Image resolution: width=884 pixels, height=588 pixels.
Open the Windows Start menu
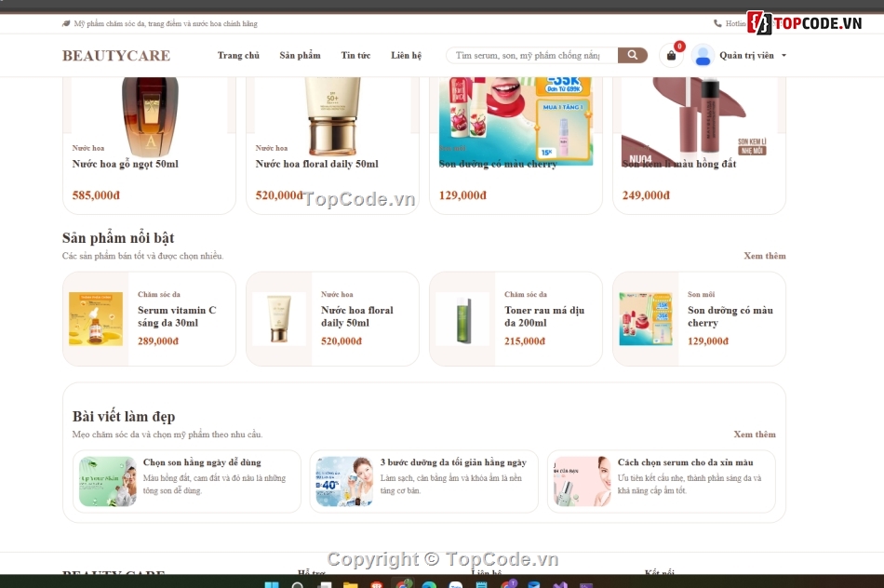coord(271,585)
